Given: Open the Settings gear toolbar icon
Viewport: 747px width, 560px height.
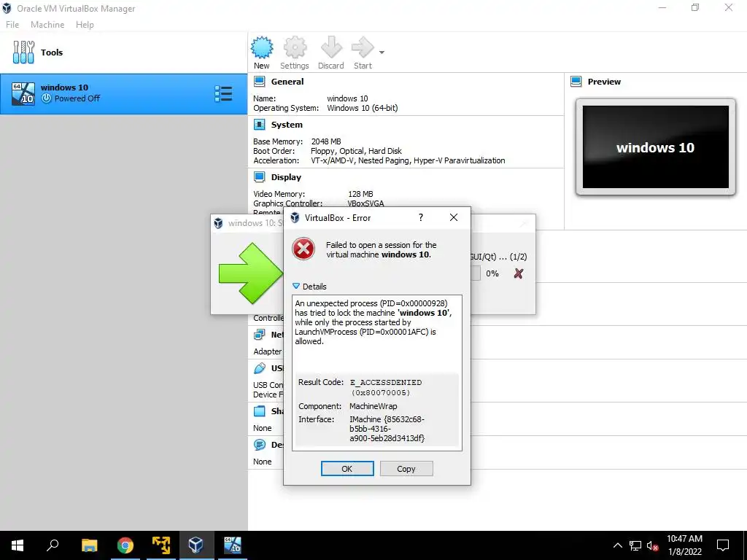Looking at the screenshot, I should (295, 47).
